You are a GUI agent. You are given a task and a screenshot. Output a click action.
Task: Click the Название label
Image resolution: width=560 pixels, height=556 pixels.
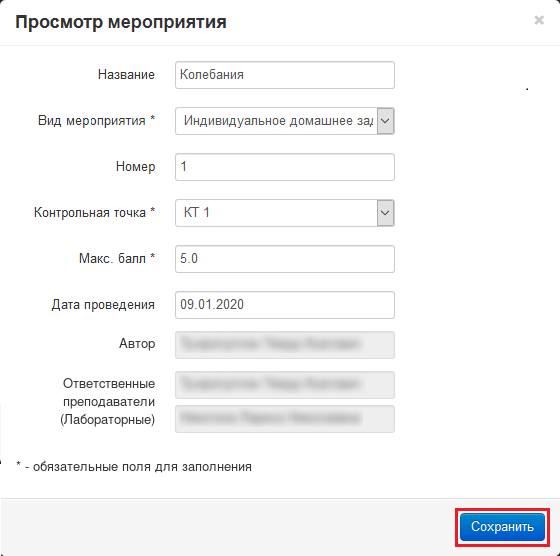(x=126, y=75)
